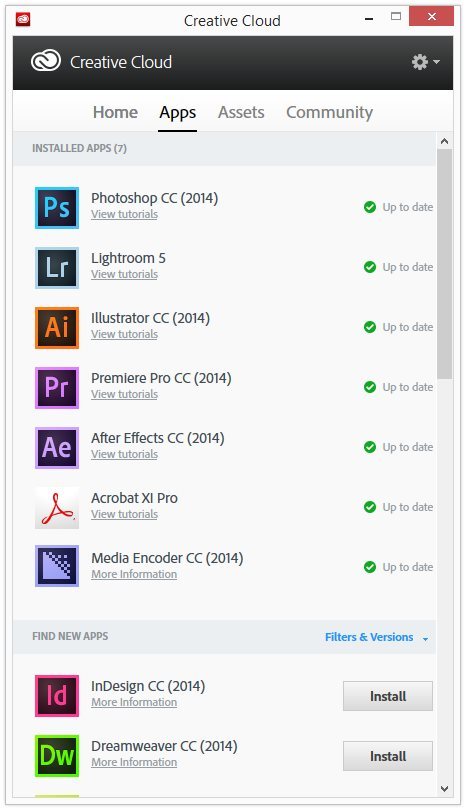Image resolution: width=466 pixels, height=810 pixels.
Task: Expand the Filters & Versions dropdown
Action: click(377, 637)
